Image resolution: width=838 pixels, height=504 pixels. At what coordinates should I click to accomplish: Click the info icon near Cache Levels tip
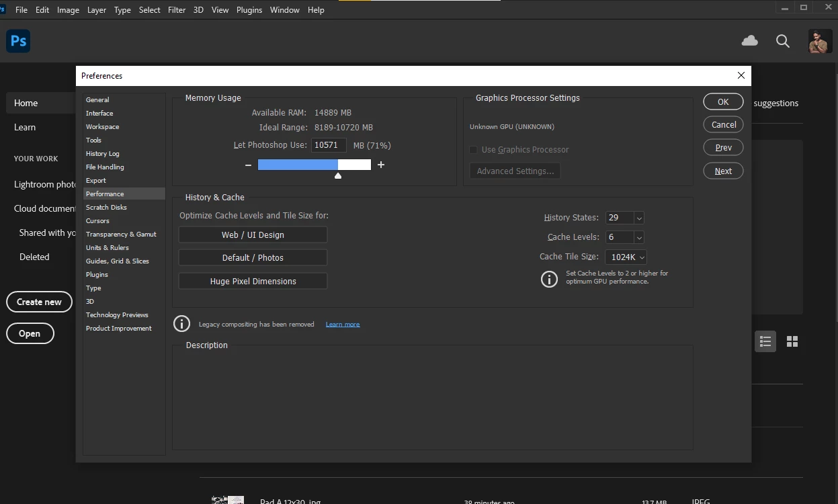click(549, 279)
